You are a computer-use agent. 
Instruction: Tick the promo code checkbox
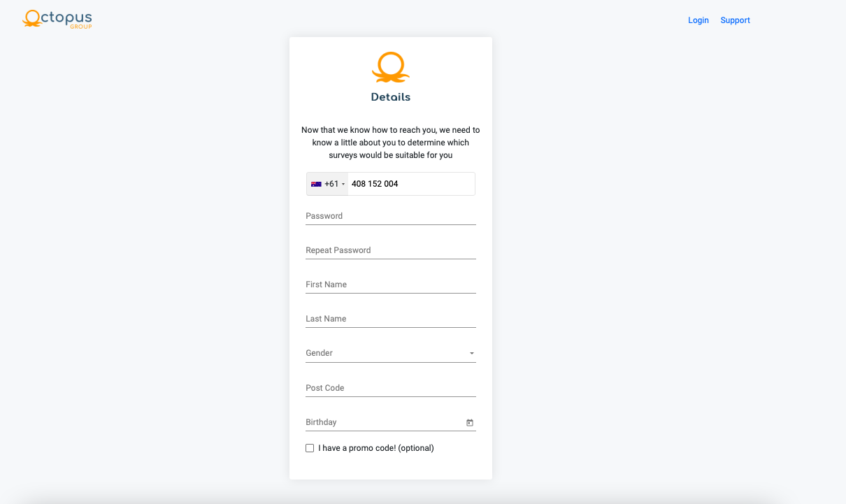tap(310, 448)
